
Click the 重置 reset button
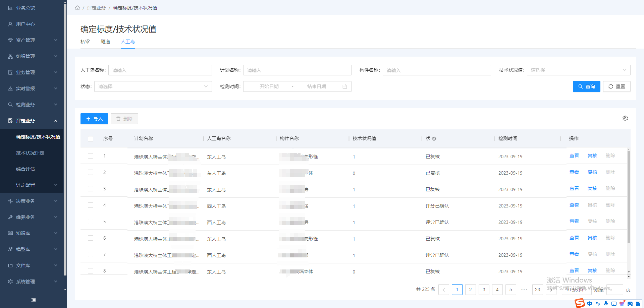(x=617, y=86)
